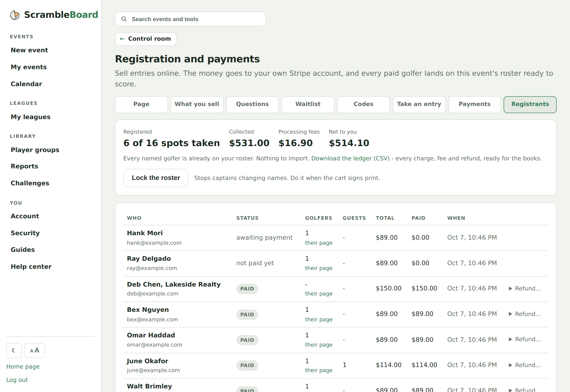Open the Security page

(25, 233)
